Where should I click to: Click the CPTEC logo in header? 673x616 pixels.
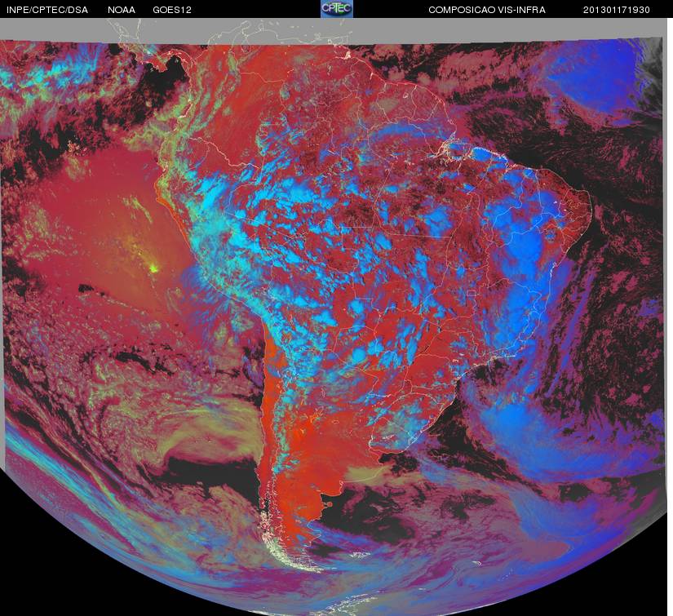coord(337,9)
